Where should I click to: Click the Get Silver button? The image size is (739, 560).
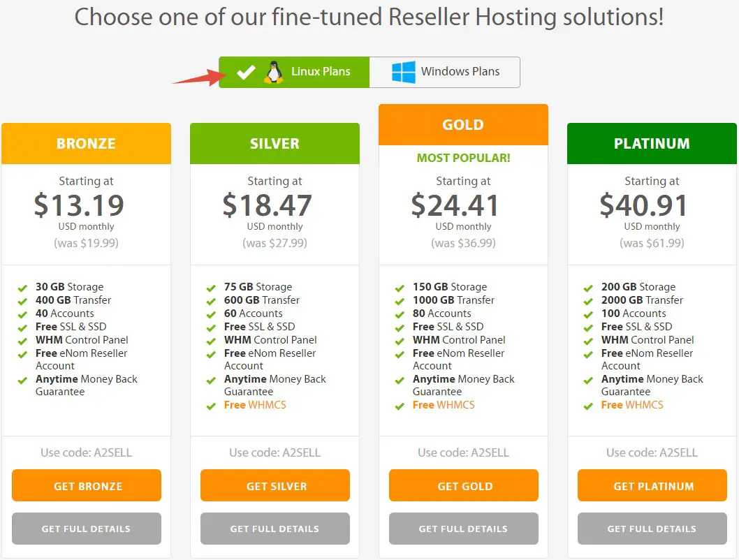coord(275,485)
